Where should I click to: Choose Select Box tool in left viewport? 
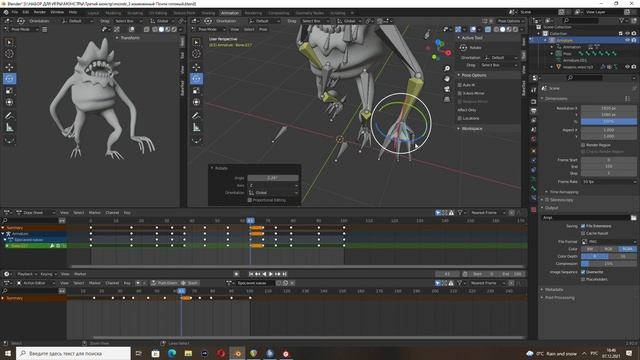[x=9, y=42]
